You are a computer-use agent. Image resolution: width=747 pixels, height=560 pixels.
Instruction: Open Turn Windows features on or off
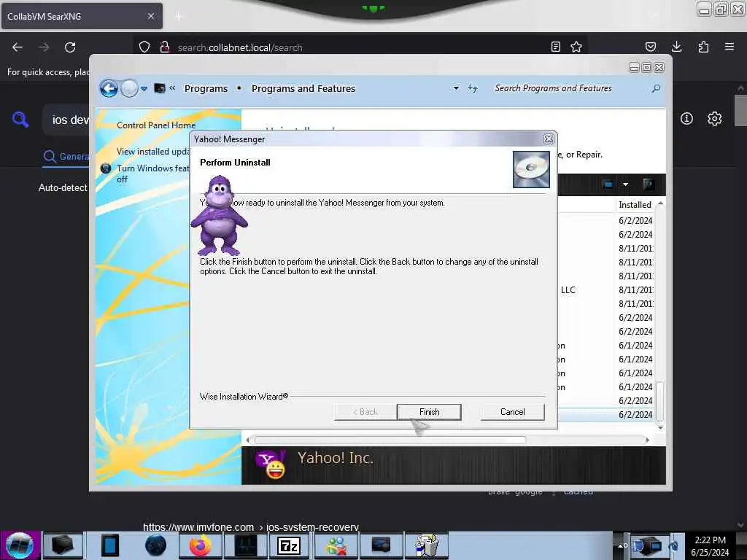(152, 174)
